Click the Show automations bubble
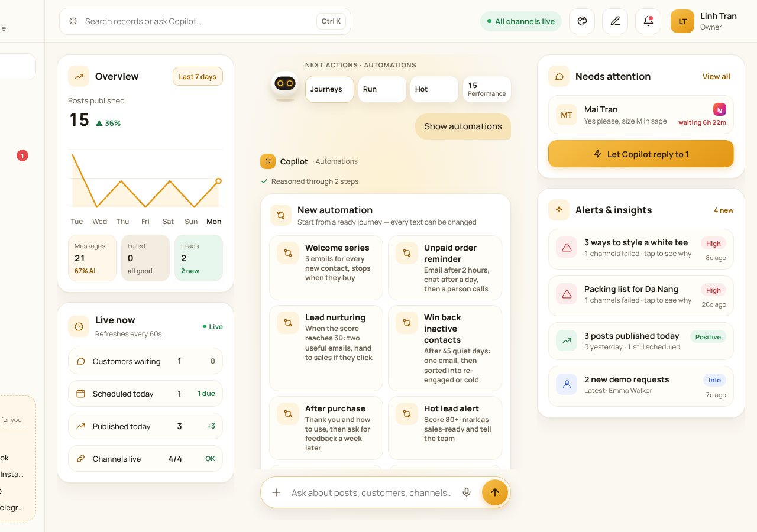This screenshot has width=757, height=532. tap(463, 126)
